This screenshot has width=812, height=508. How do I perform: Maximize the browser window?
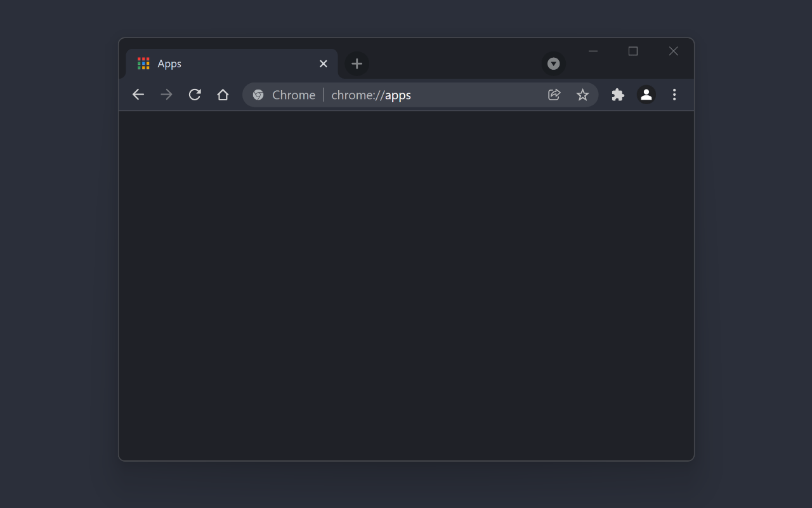[633, 51]
